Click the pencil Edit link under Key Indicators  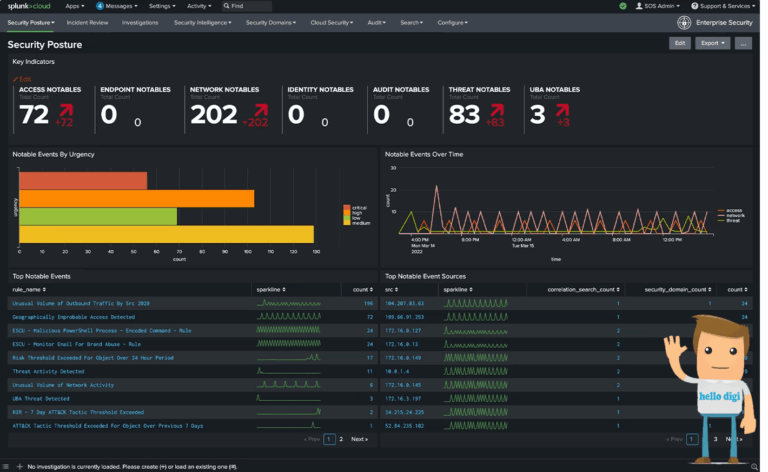pyautogui.click(x=22, y=79)
